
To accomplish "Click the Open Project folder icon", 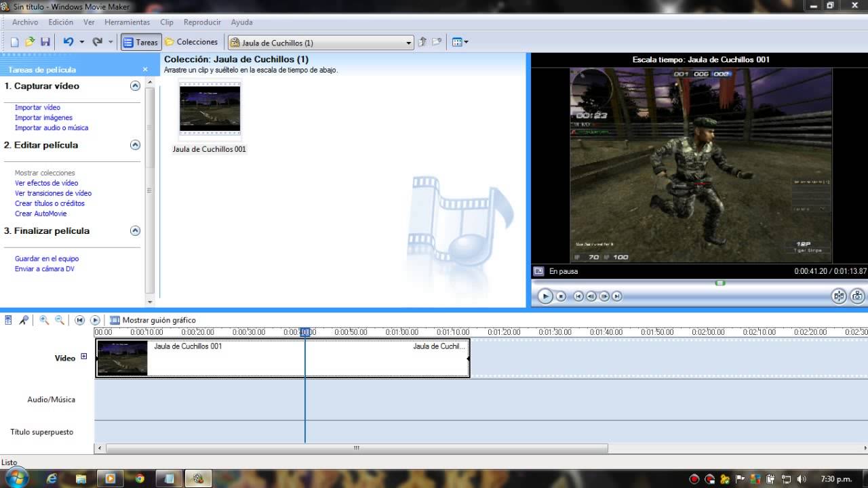I will pyautogui.click(x=30, y=42).
